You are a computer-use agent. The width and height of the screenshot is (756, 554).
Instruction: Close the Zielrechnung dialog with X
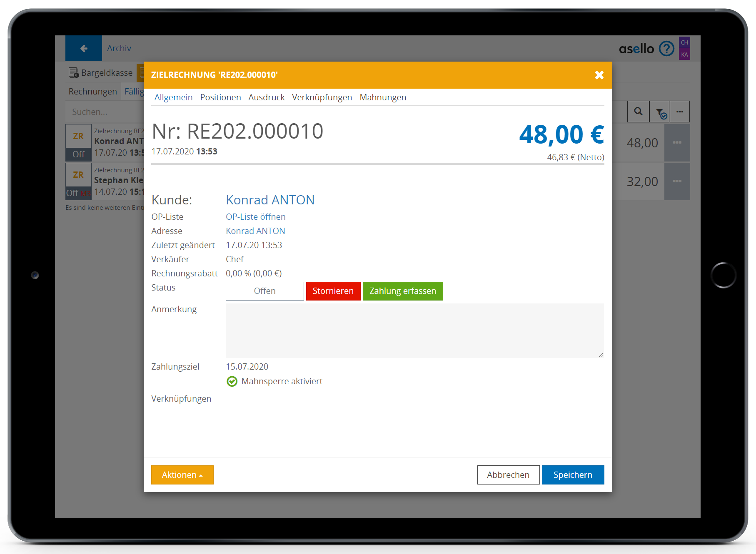click(599, 75)
